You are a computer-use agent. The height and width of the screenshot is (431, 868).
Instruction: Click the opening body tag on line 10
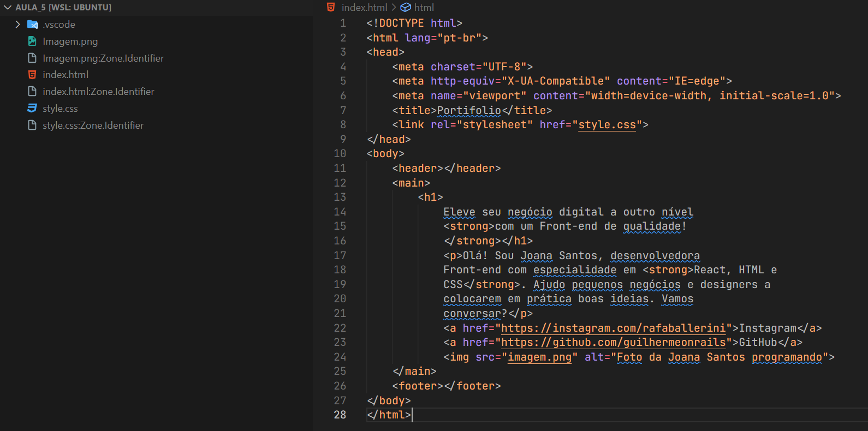pyautogui.click(x=385, y=154)
